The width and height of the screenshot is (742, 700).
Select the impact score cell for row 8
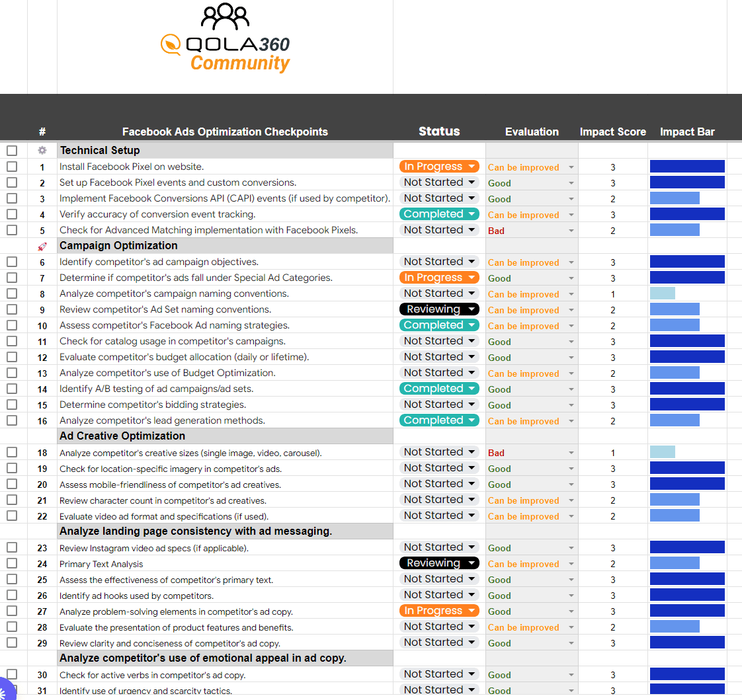[x=613, y=294]
